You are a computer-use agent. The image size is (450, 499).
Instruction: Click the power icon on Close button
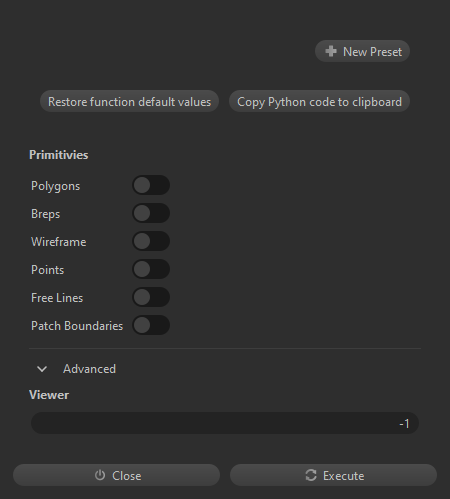pos(100,475)
